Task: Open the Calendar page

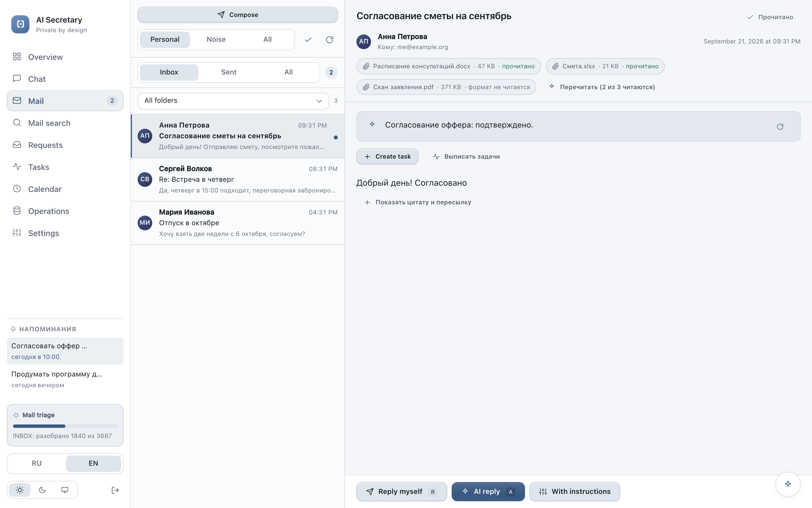Action: click(x=65, y=189)
